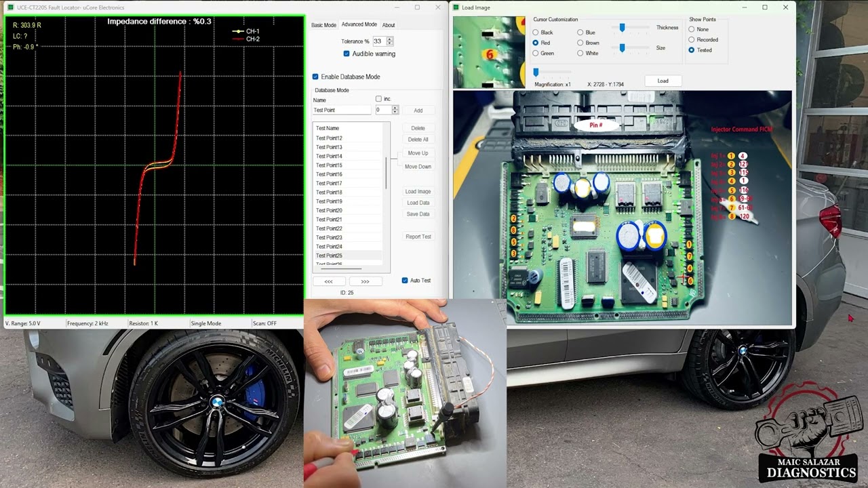This screenshot has width=868, height=488.
Task: Open the About tab
Action: 389,25
